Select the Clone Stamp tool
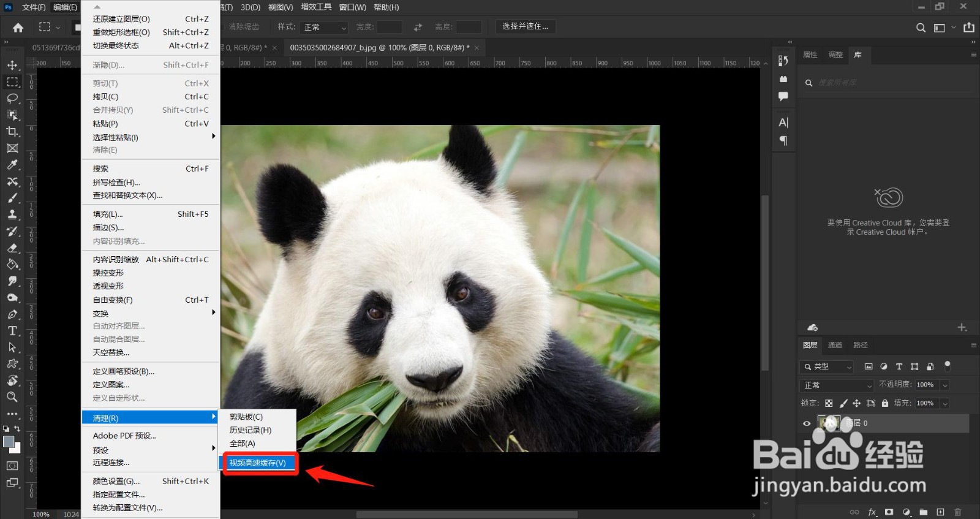The height and width of the screenshot is (519, 980). pyautogui.click(x=12, y=214)
